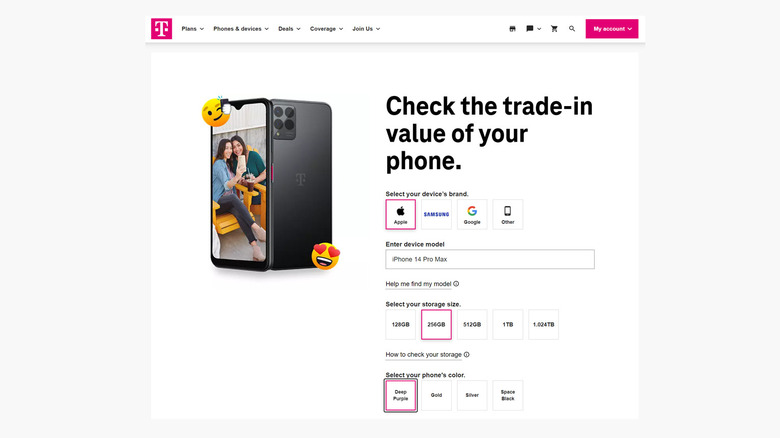
Task: Open the shopping cart
Action: tap(555, 29)
